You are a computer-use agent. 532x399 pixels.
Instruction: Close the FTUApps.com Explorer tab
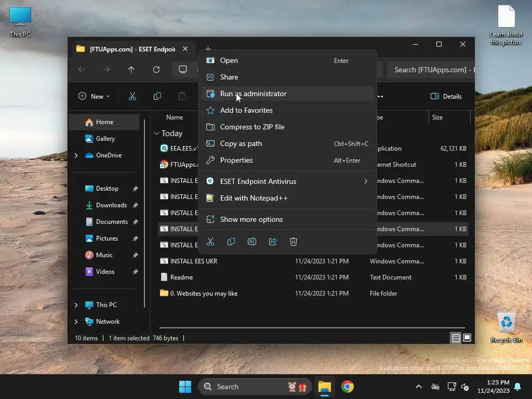pos(185,49)
